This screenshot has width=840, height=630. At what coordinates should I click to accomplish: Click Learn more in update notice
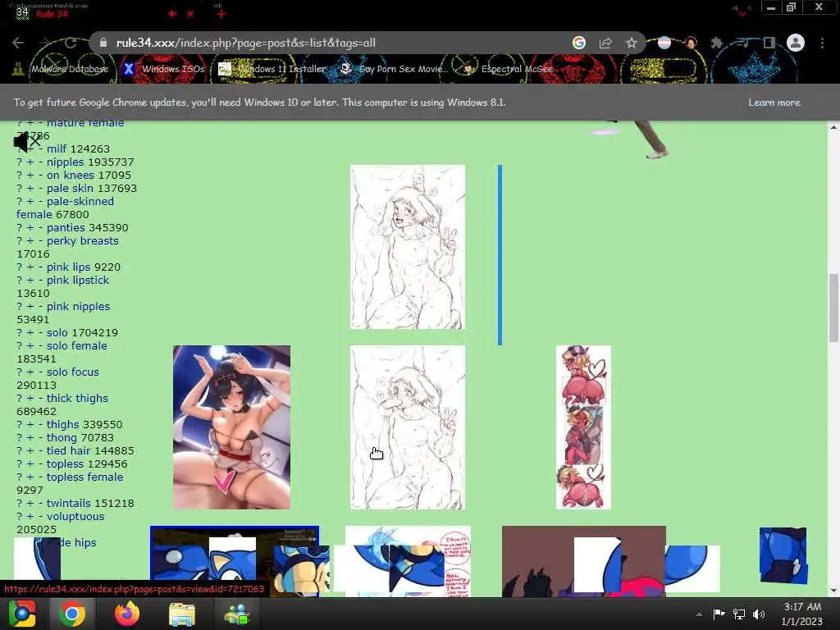pos(774,103)
